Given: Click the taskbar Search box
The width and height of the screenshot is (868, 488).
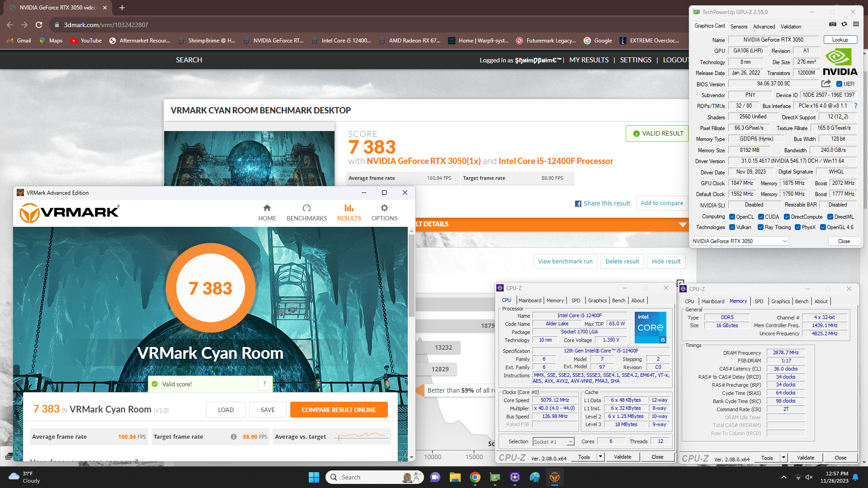Looking at the screenshot, I should pyautogui.click(x=374, y=477).
